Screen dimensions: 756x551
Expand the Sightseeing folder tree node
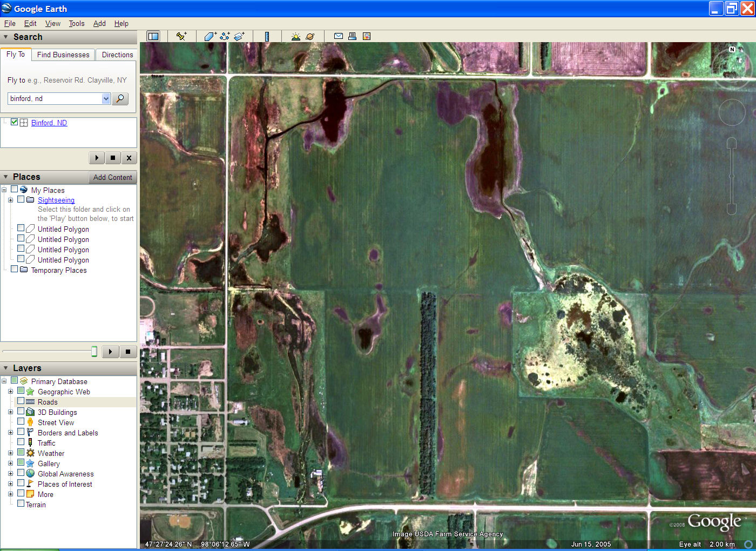(x=10, y=200)
